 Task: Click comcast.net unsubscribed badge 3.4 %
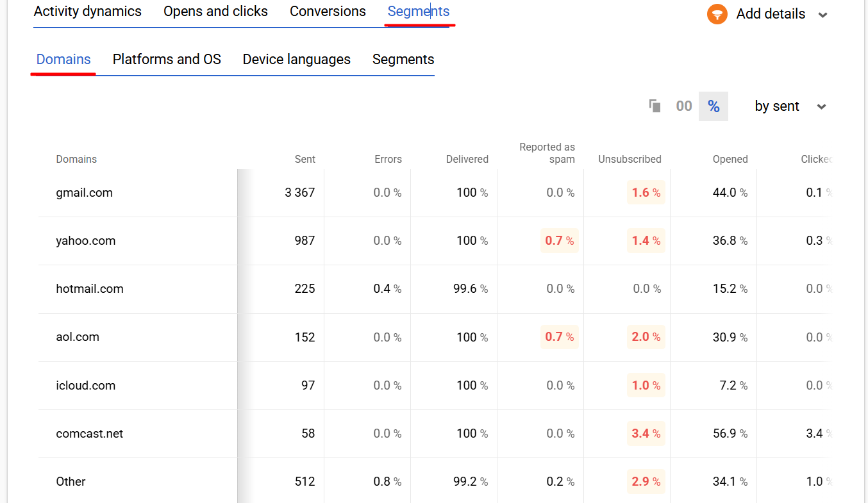pos(646,434)
